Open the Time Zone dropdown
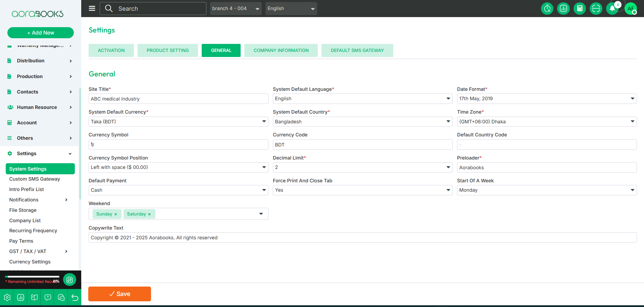The image size is (644, 307). tap(546, 122)
